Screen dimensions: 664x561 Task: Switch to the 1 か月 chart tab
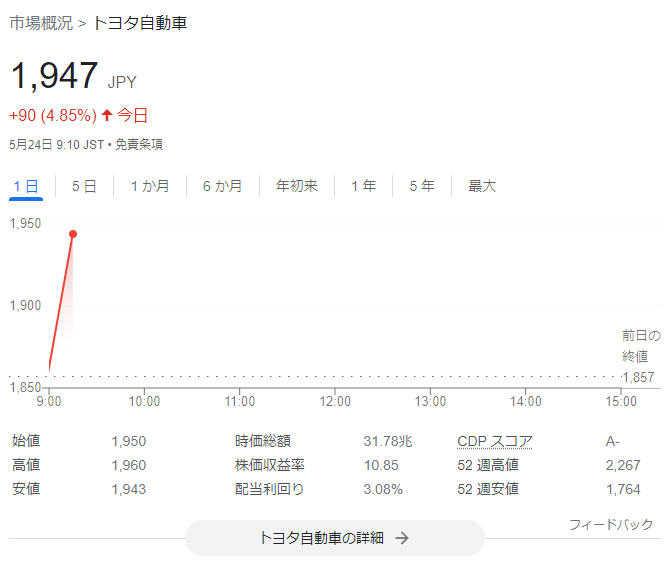pos(150,186)
